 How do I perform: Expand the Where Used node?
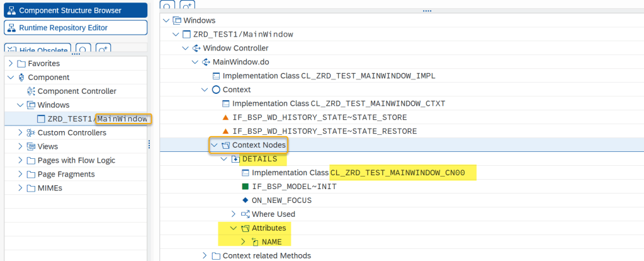(234, 214)
